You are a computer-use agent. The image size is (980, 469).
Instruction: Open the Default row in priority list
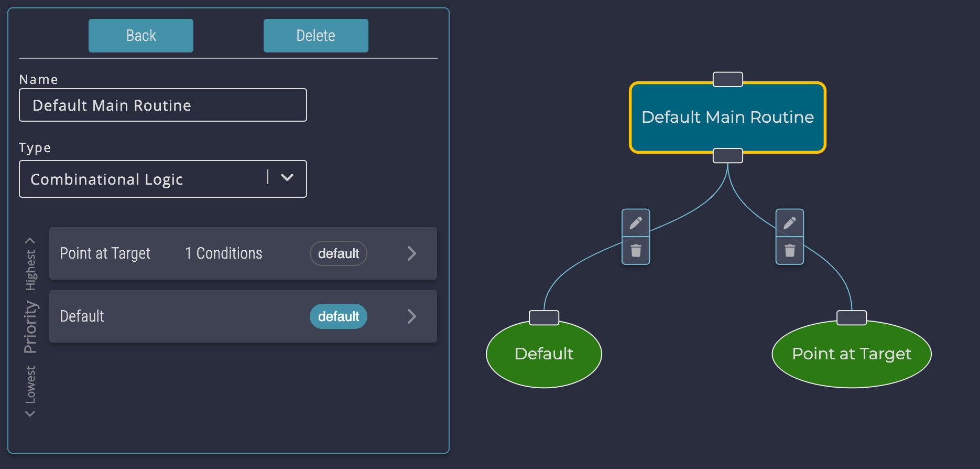[243, 316]
